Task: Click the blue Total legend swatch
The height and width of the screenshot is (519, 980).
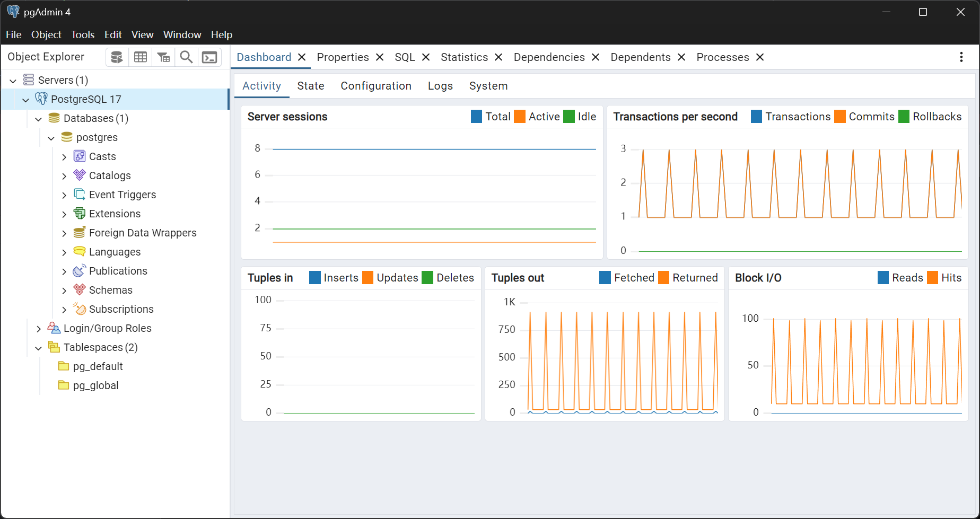Action: pos(476,117)
